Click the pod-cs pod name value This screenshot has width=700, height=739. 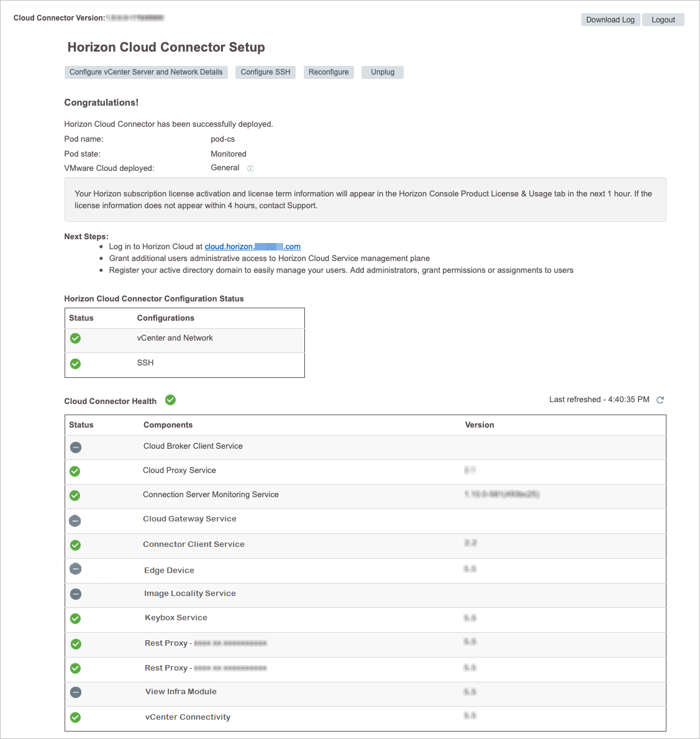(x=223, y=139)
